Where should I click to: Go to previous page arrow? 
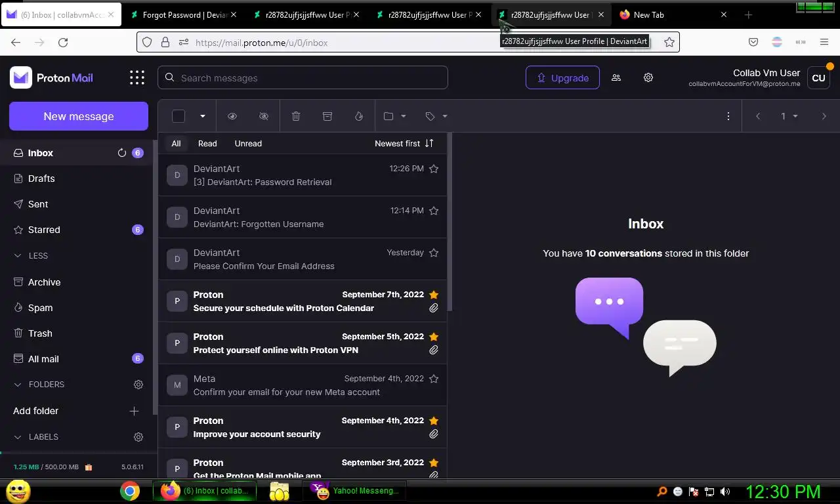click(758, 116)
